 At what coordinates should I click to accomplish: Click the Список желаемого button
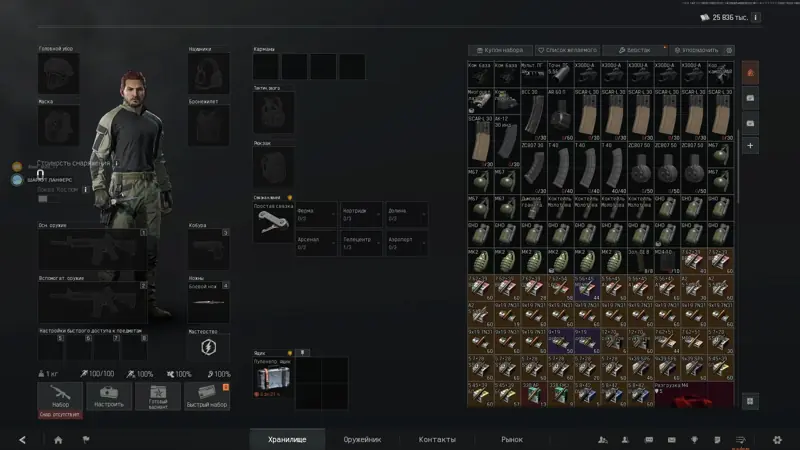click(567, 51)
